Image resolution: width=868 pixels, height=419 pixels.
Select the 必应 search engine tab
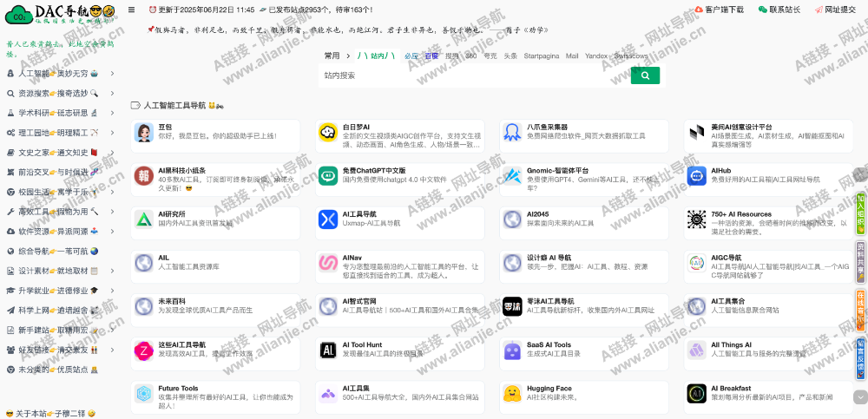click(411, 56)
